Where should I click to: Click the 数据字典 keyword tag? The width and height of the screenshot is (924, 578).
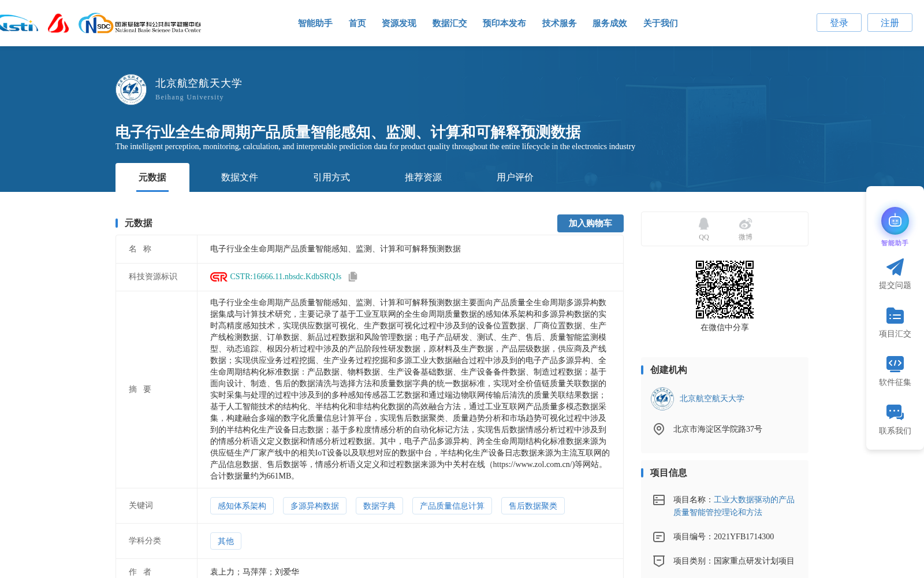pos(379,506)
